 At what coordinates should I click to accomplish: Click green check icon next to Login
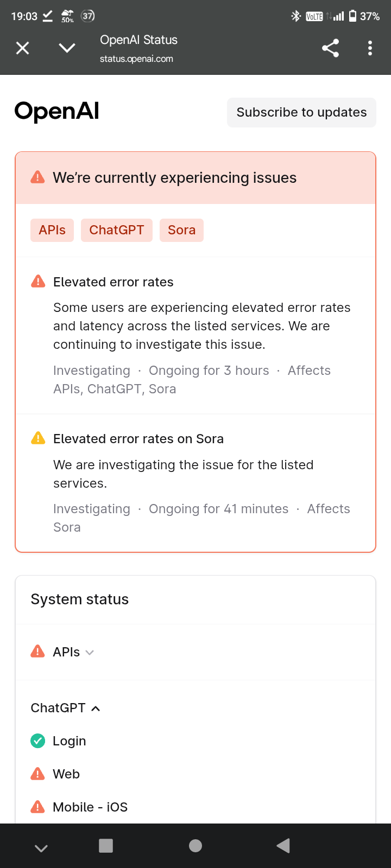tap(38, 741)
